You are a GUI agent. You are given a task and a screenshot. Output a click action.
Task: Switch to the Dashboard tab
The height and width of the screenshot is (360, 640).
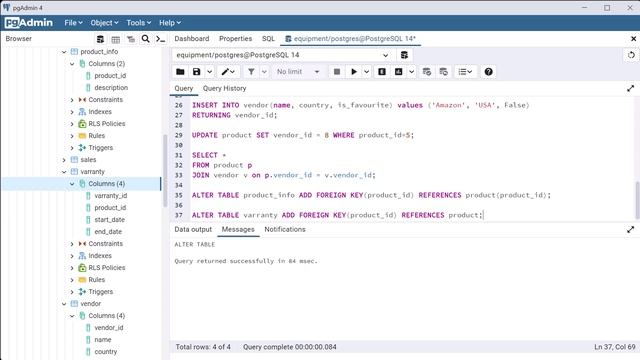[192, 39]
